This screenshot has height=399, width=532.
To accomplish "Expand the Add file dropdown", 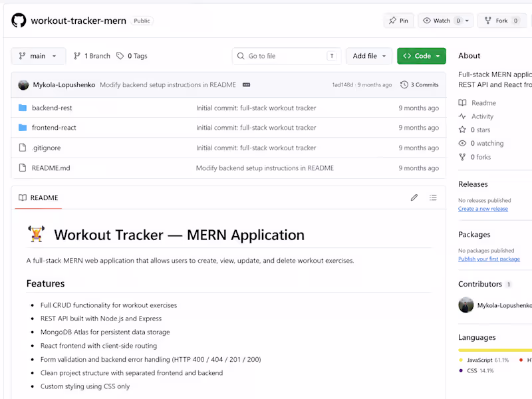I will point(369,56).
